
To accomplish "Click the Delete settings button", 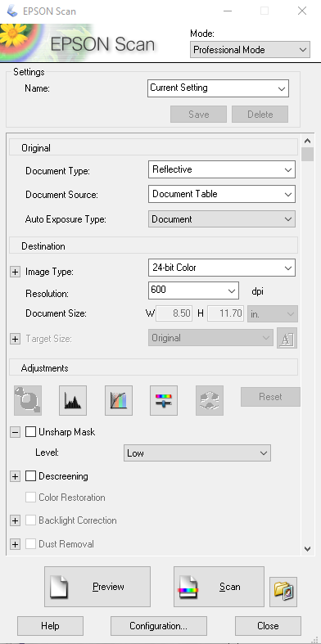I will [260, 115].
